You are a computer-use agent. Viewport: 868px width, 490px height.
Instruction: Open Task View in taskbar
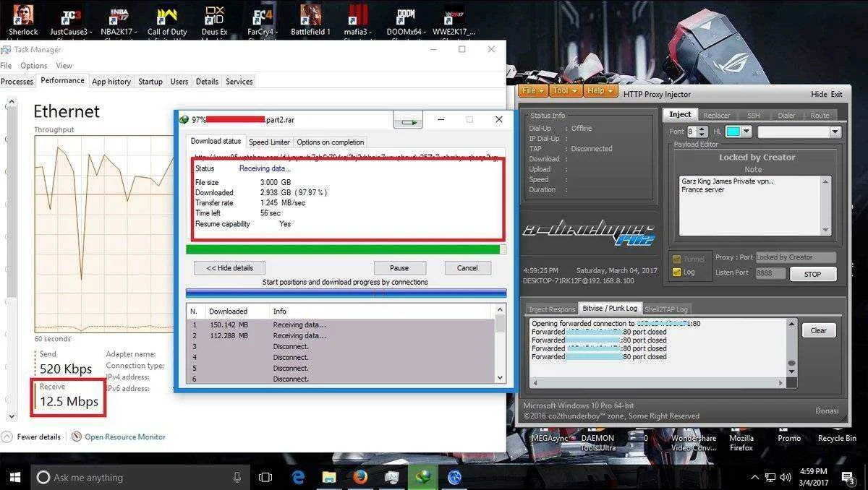point(265,477)
